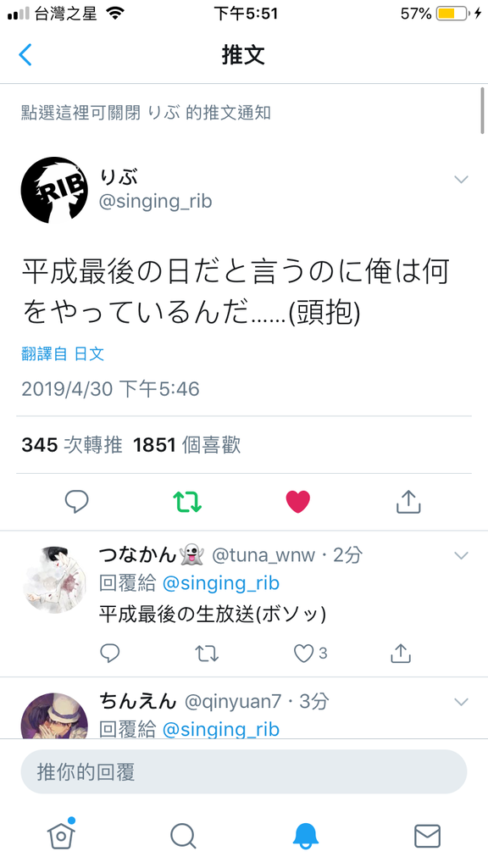Expand options chevron on つなかん's reply
This screenshot has height=868, width=488.
[461, 556]
